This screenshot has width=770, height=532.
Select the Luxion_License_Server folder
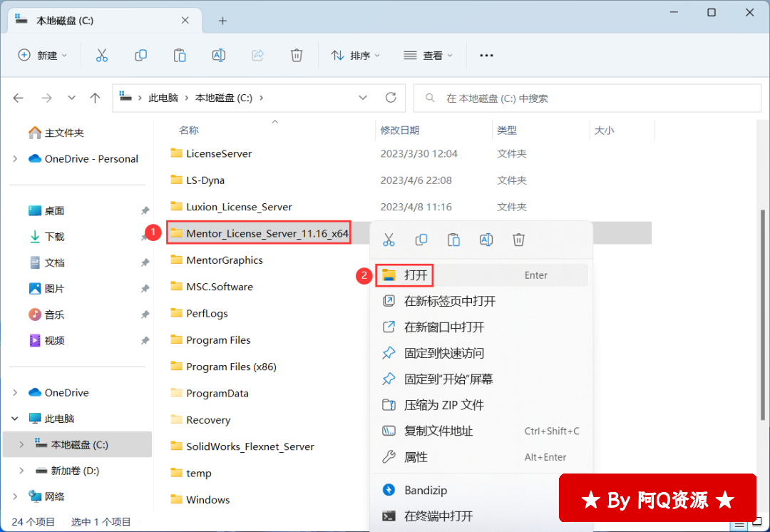pos(231,207)
